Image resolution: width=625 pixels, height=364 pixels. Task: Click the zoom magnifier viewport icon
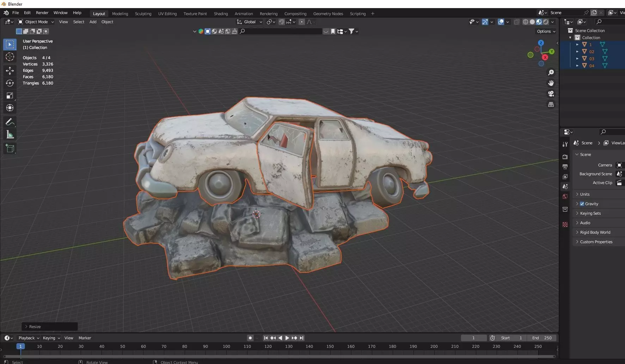[551, 73]
